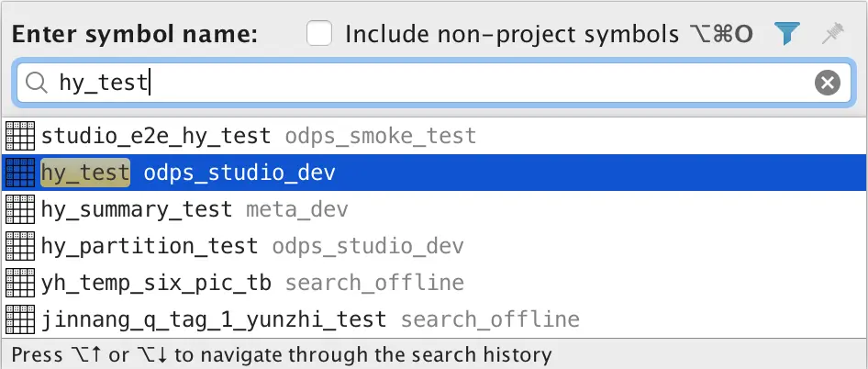Image resolution: width=868 pixels, height=369 pixels.
Task: Clear the search field text
Action: pyautogui.click(x=828, y=84)
